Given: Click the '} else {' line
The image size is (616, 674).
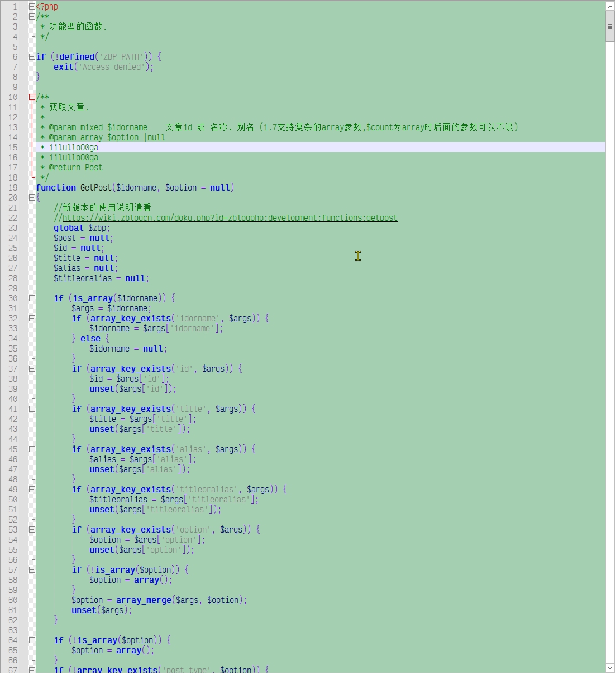Looking at the screenshot, I should click(90, 339).
